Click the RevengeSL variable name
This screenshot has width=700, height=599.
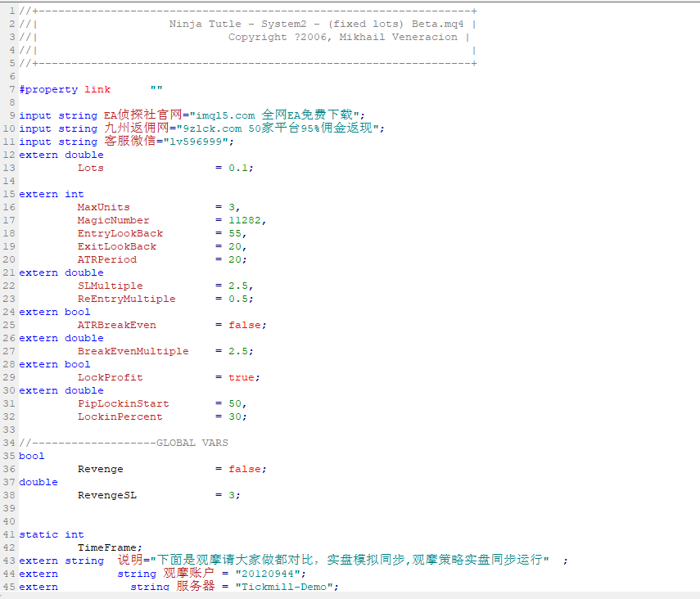(106, 495)
